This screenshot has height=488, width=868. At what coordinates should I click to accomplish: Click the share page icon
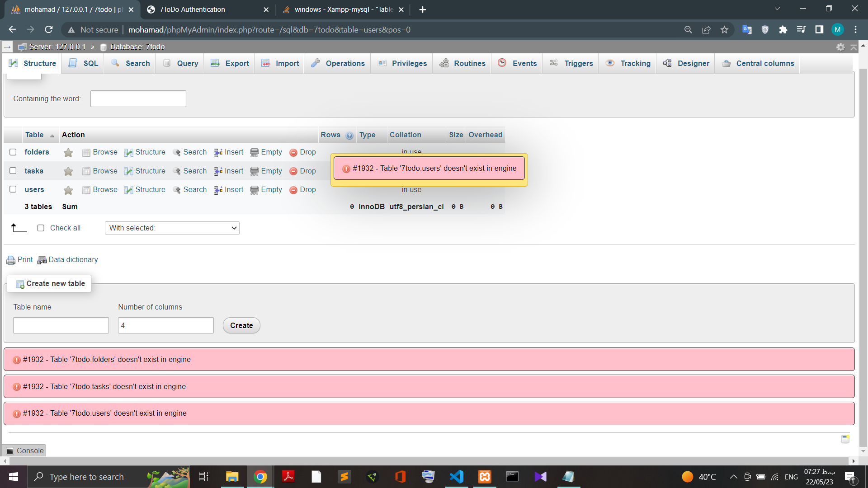[706, 30]
